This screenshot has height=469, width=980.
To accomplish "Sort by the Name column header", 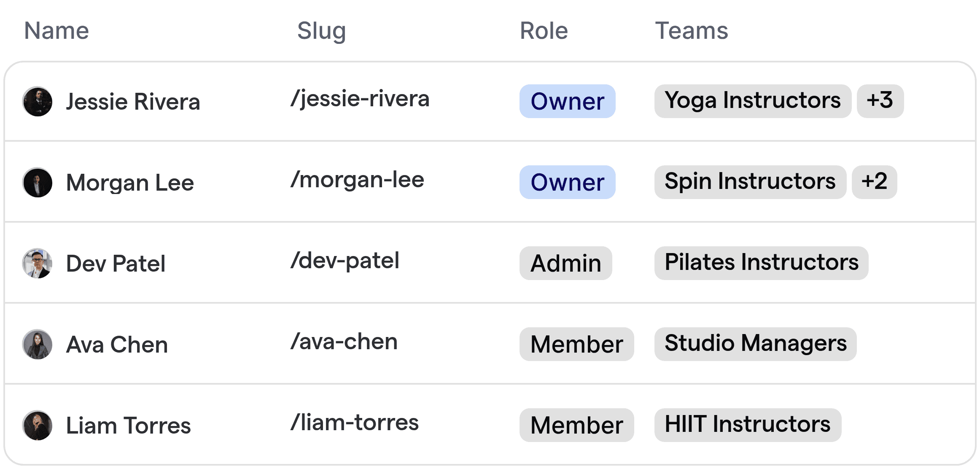I will [x=57, y=31].
